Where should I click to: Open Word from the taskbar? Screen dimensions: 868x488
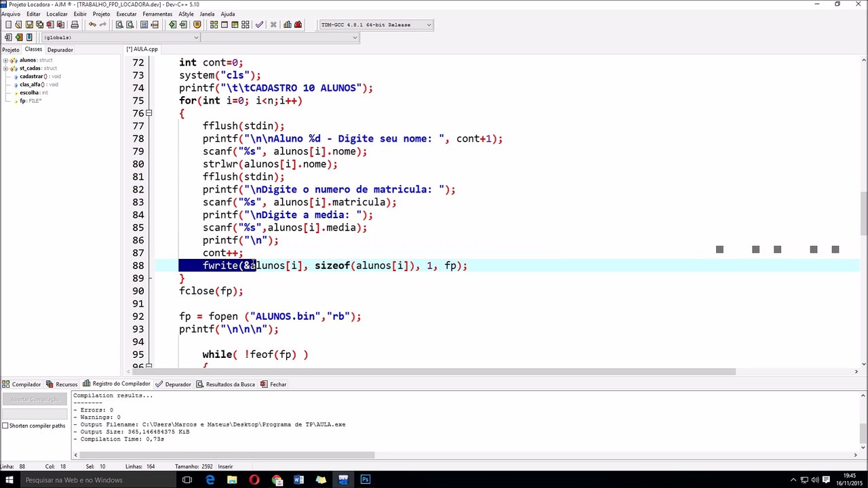(x=299, y=480)
